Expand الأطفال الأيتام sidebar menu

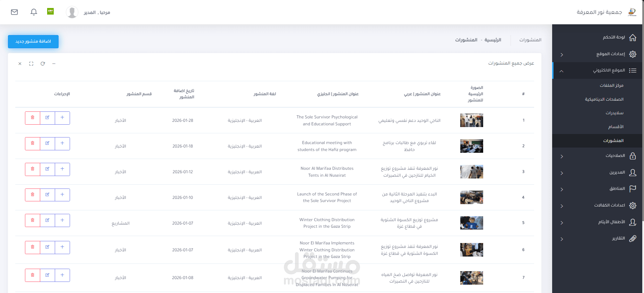point(598,222)
